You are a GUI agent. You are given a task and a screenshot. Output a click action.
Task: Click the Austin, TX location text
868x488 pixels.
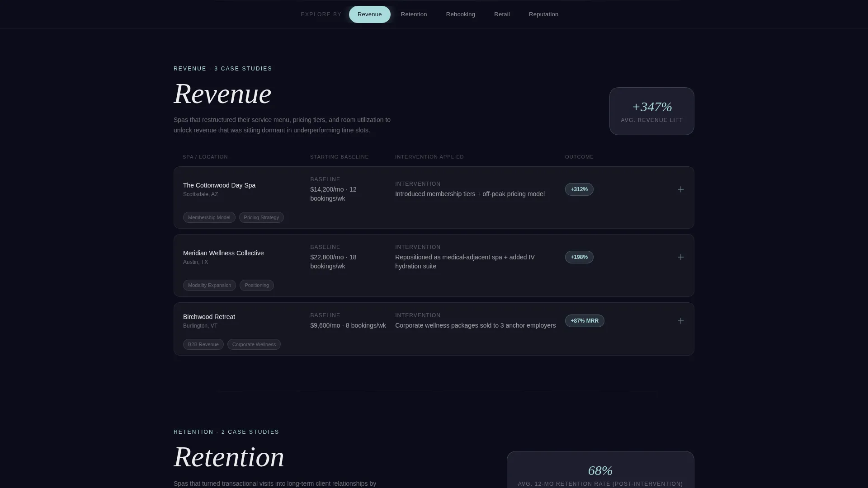coord(195,262)
